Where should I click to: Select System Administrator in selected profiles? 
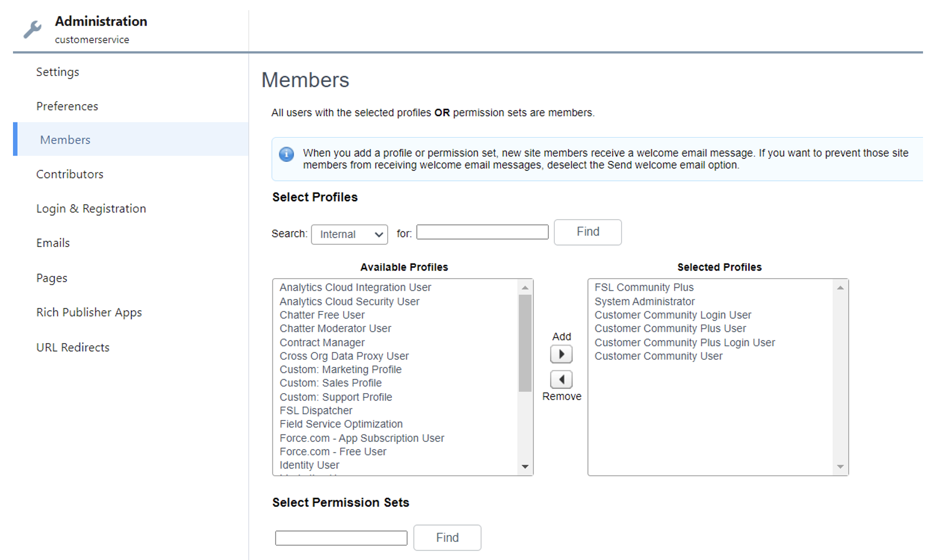[x=644, y=302]
